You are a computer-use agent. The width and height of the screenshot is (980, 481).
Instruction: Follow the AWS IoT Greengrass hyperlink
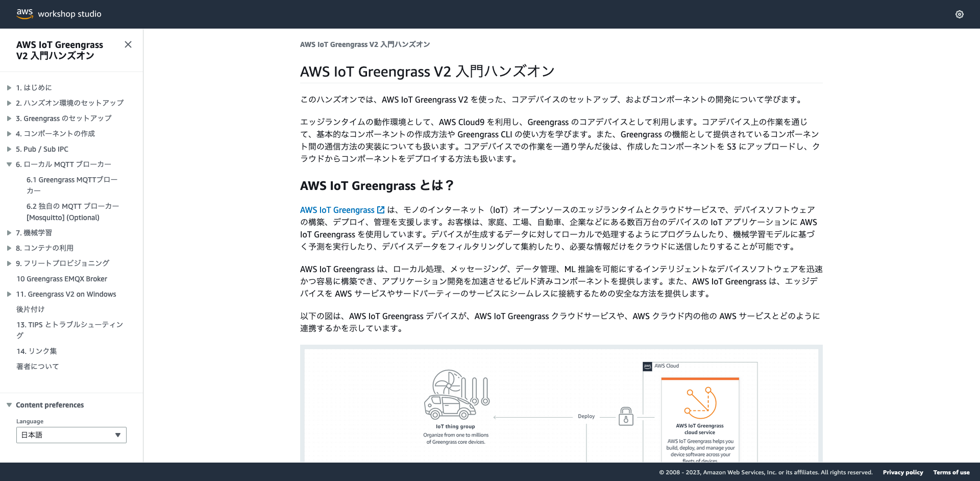pos(337,210)
